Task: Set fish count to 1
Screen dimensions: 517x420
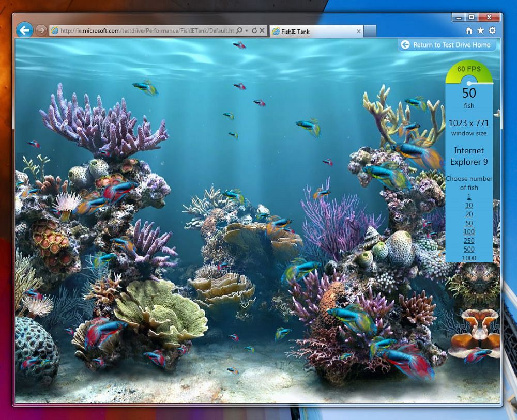Action: click(x=469, y=197)
